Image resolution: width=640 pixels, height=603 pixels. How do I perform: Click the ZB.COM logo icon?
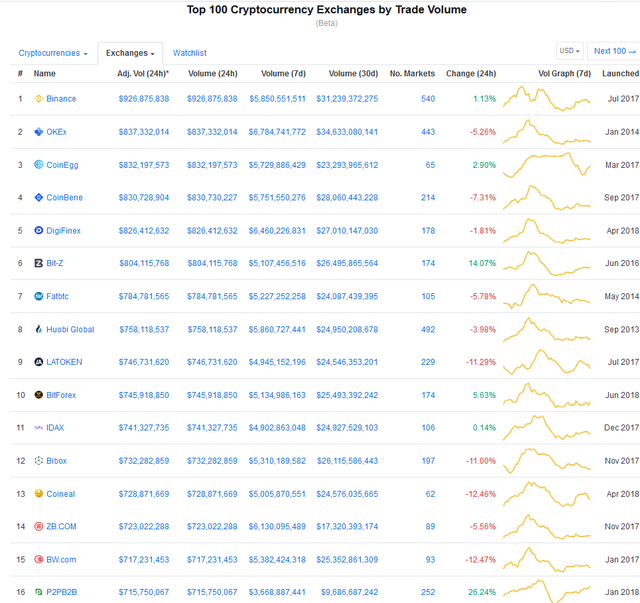pos(38,526)
